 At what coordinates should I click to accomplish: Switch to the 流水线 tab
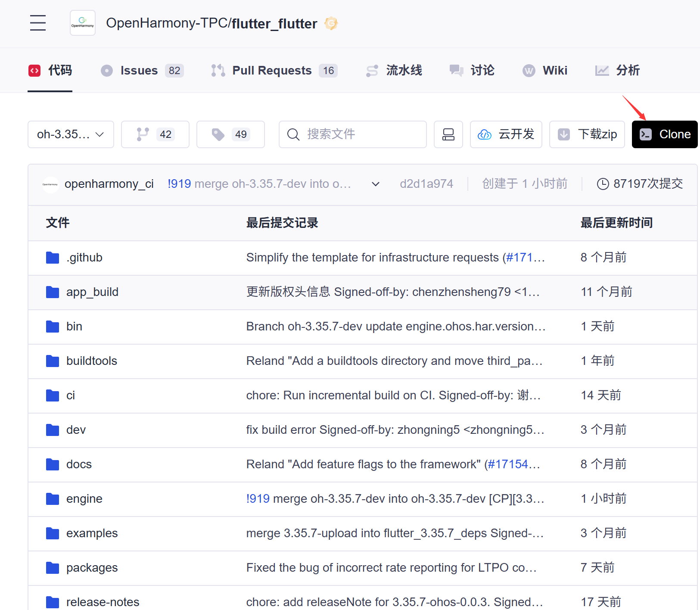tap(394, 70)
